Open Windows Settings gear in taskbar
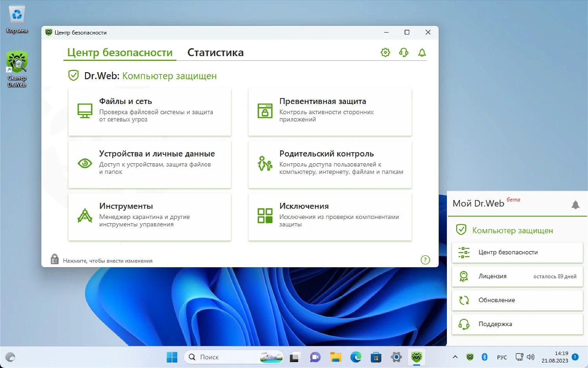Screen dimensions: 588x368 click(396, 357)
